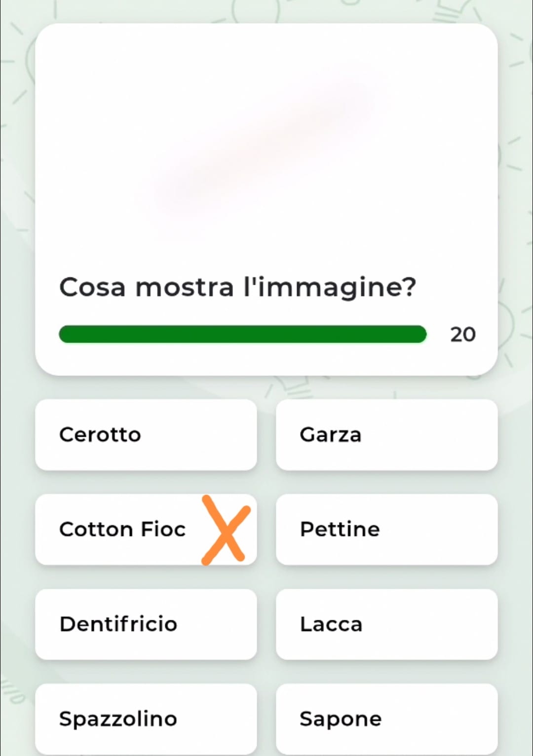Choose the Cerotto answer
Viewport: 533px width, 756px height.
[146, 435]
